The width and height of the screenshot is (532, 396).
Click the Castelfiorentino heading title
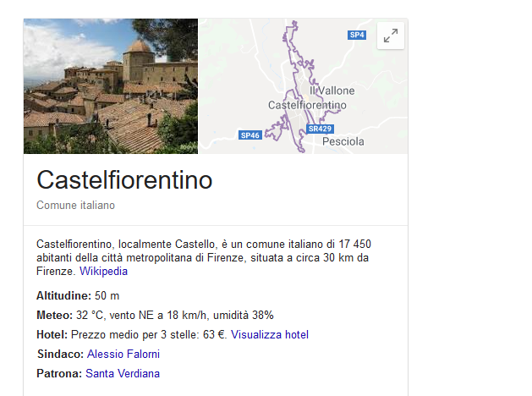(x=124, y=180)
